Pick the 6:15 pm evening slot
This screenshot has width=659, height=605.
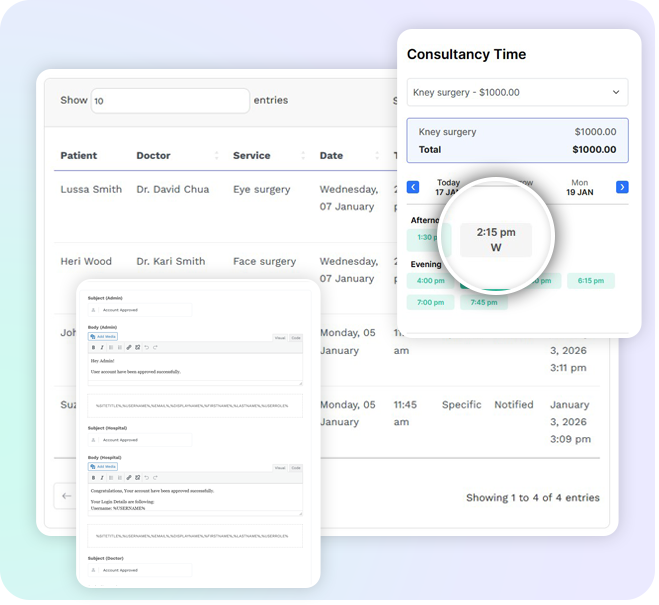click(590, 281)
